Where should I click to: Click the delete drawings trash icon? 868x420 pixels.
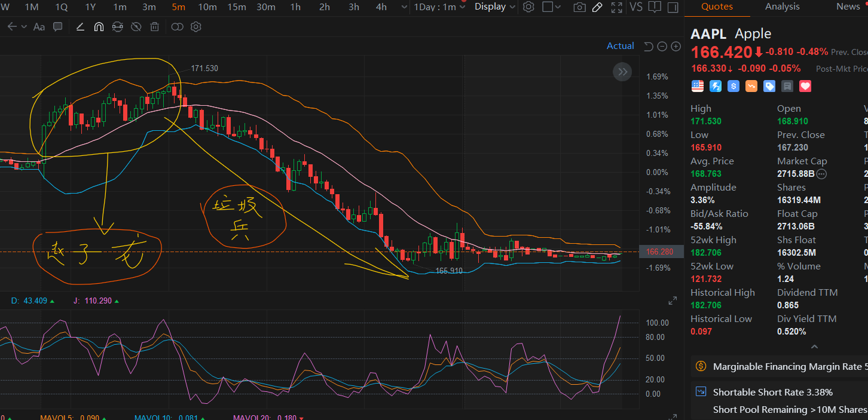[154, 27]
